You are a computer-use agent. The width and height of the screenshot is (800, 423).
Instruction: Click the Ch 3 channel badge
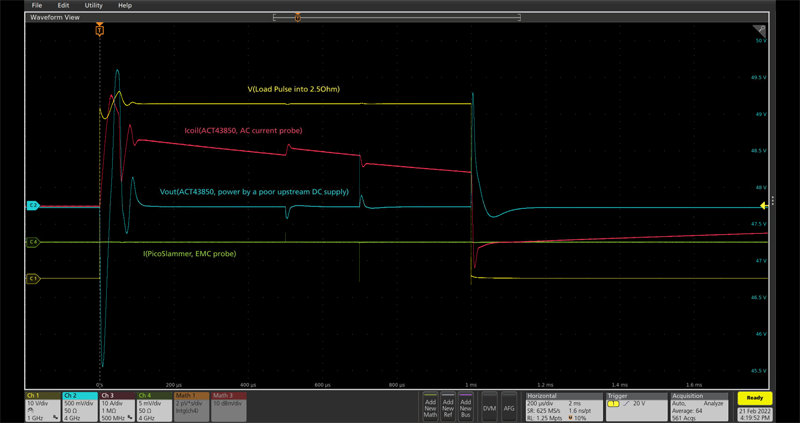coord(117,407)
